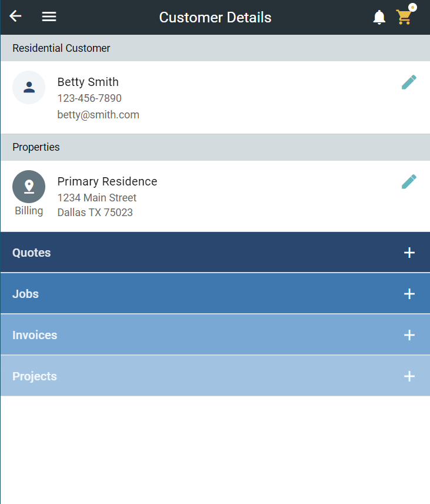
Task: Call phone number 123-456-7890
Action: (89, 98)
